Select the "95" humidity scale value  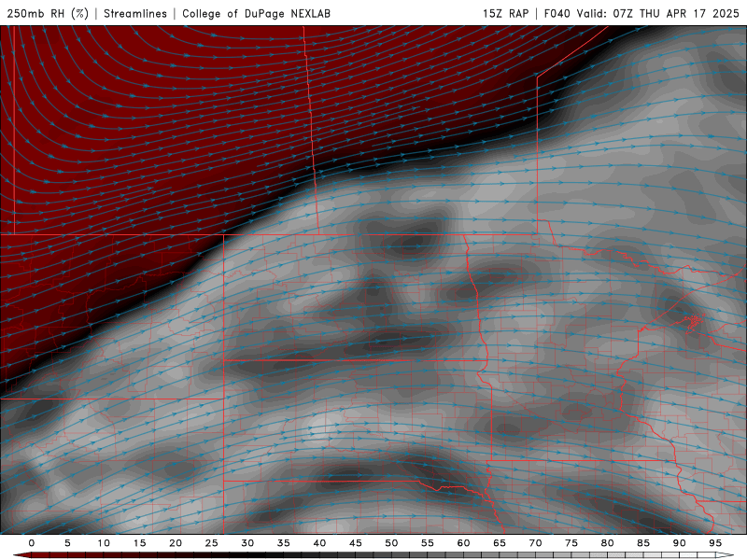tap(715, 543)
